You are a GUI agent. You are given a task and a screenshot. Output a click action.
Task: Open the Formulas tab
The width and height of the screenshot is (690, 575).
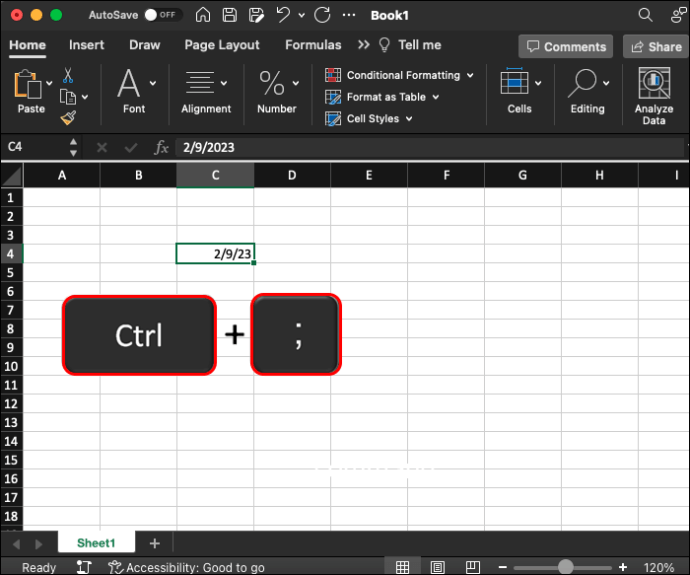pos(313,45)
